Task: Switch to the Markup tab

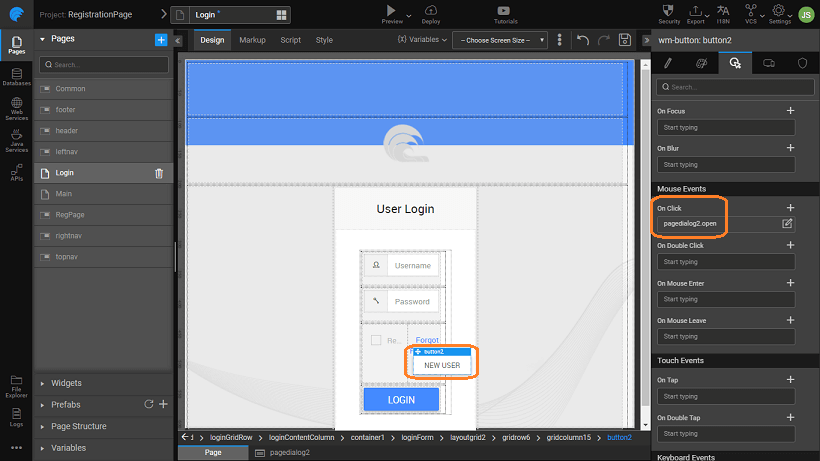Action: (252, 40)
